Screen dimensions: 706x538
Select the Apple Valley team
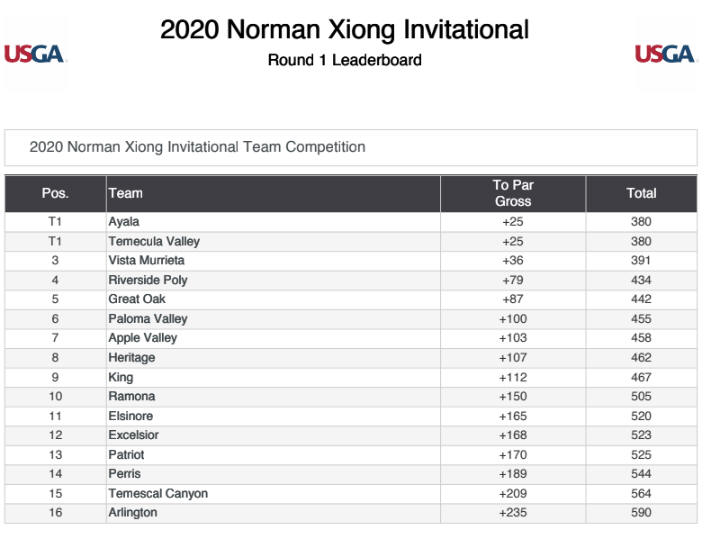(x=143, y=338)
